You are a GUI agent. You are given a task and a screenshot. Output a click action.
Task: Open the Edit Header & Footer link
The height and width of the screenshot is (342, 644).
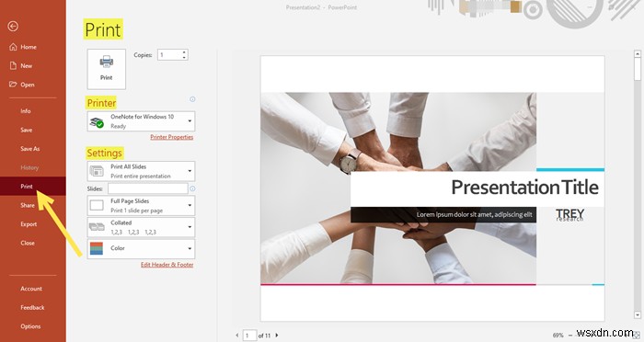[167, 265]
